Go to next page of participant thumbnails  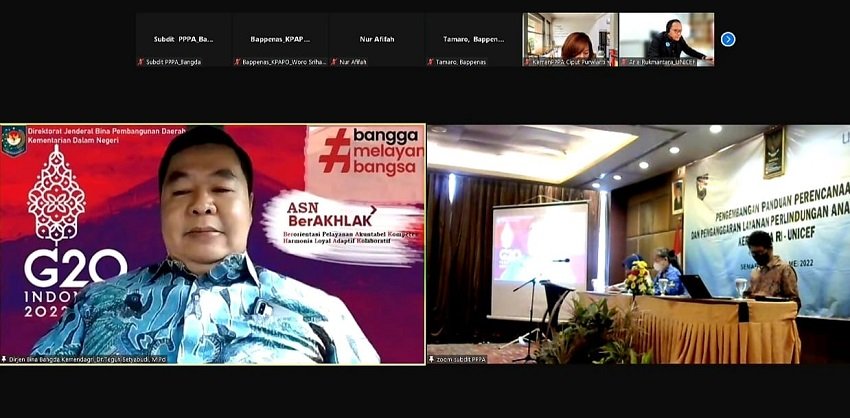pos(727,39)
